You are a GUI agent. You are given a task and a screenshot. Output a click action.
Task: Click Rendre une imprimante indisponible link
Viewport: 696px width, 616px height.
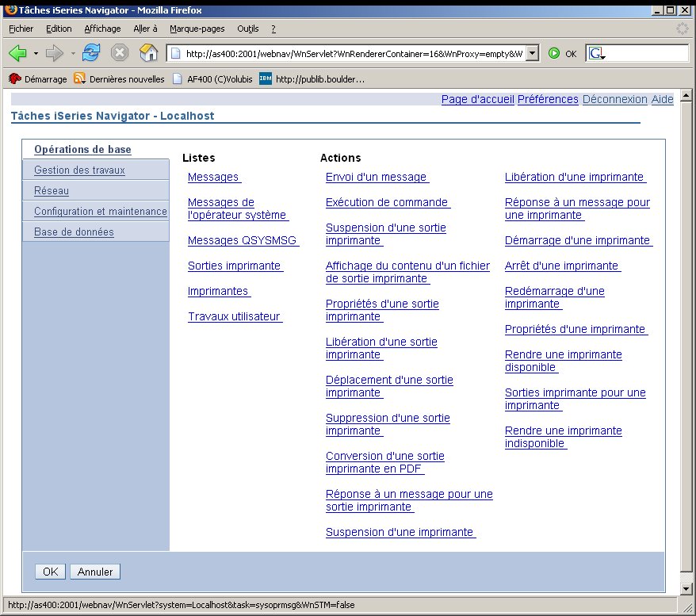(x=564, y=437)
